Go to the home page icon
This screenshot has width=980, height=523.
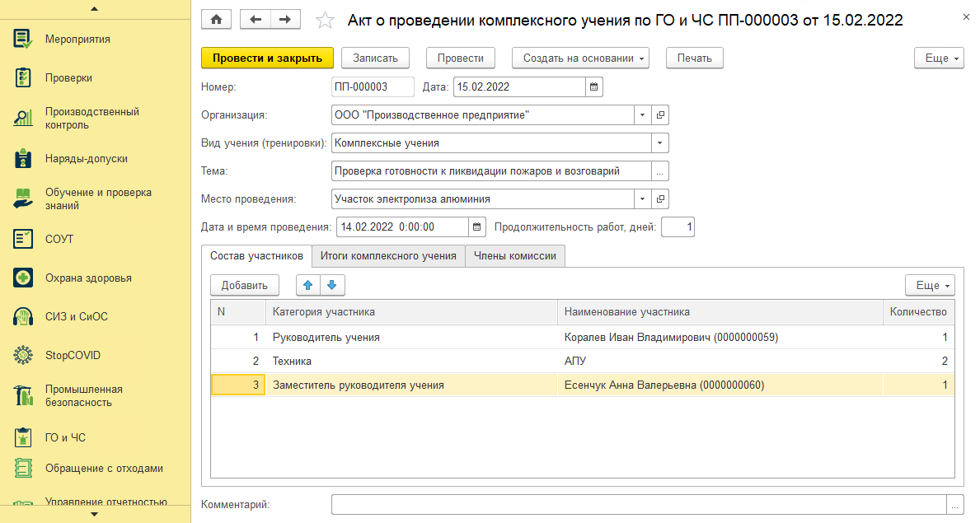(216, 20)
